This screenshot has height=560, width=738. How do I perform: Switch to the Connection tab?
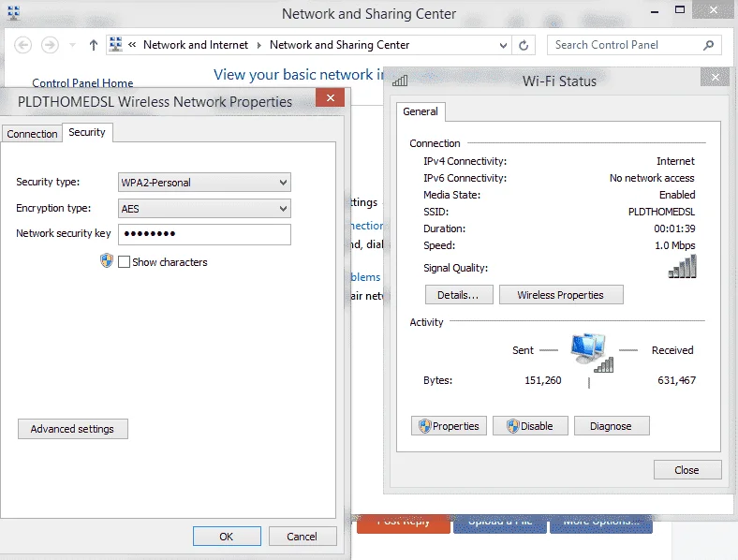click(32, 134)
